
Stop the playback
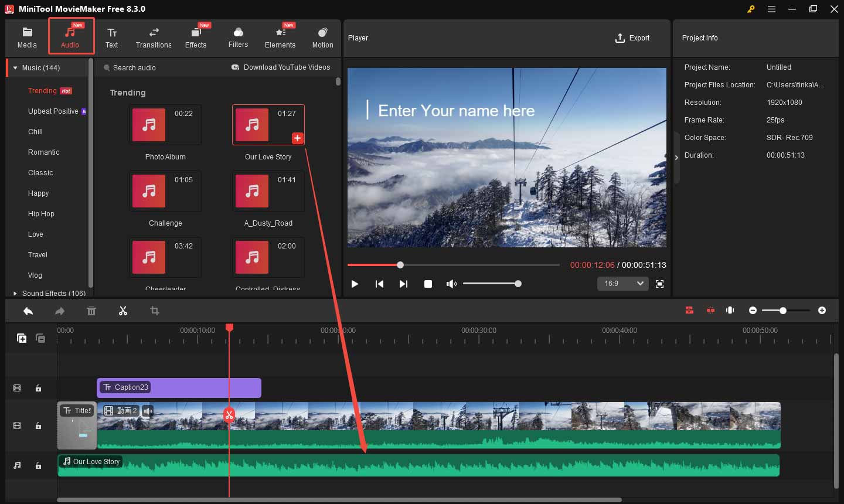coord(428,284)
